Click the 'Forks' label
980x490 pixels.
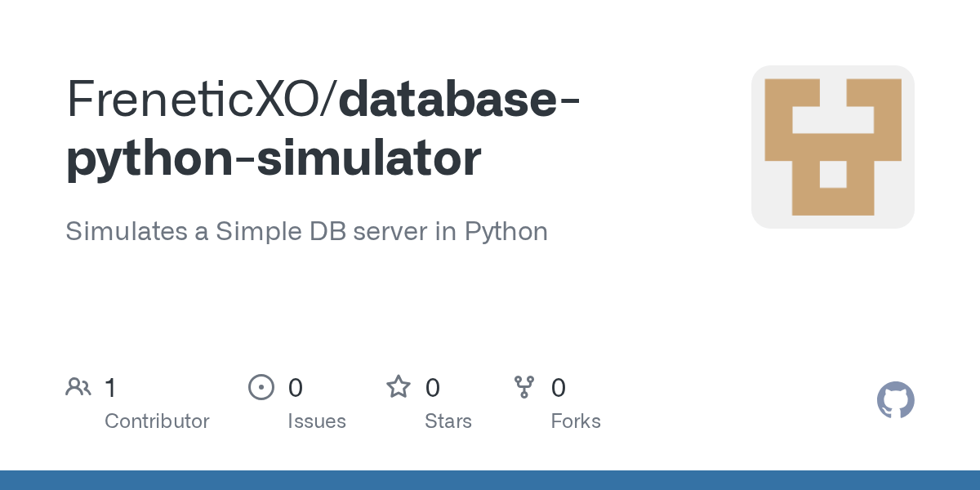pos(576,421)
